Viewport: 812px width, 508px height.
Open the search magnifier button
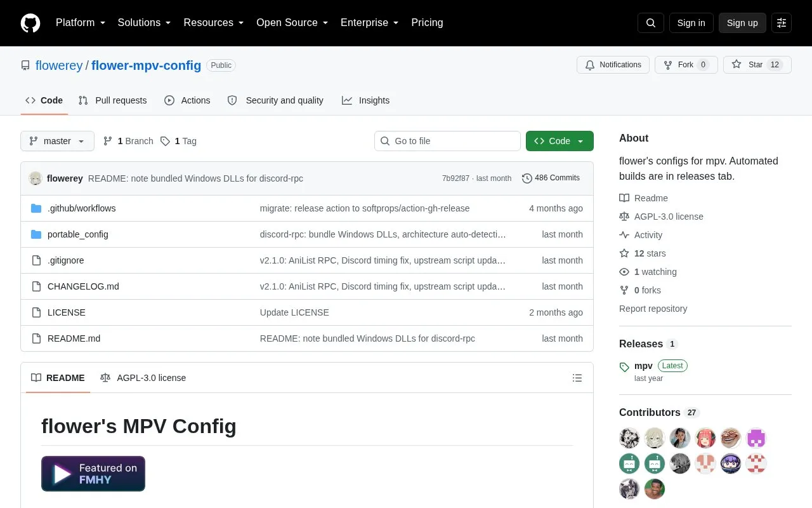click(651, 23)
